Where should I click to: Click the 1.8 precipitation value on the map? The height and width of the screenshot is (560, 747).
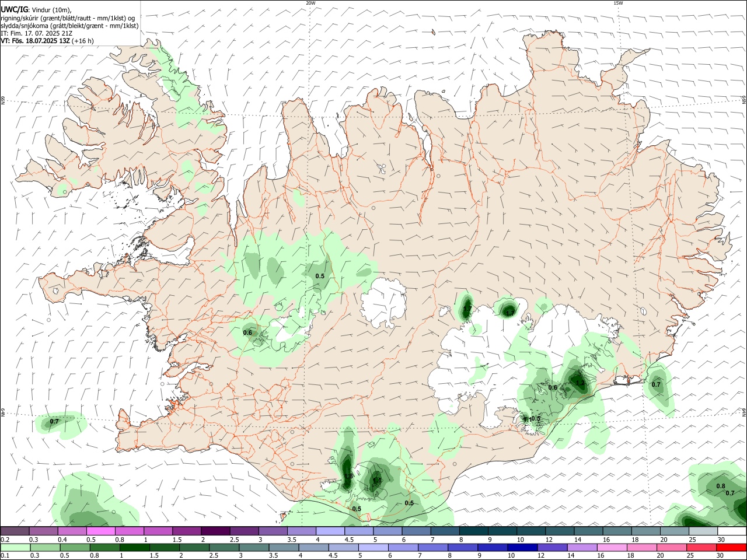click(348, 477)
